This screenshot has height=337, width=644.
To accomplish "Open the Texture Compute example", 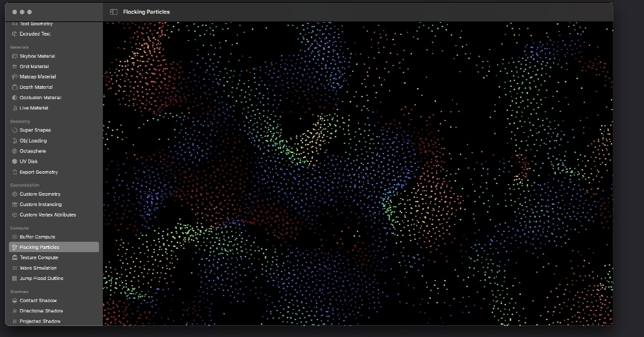I will click(39, 258).
